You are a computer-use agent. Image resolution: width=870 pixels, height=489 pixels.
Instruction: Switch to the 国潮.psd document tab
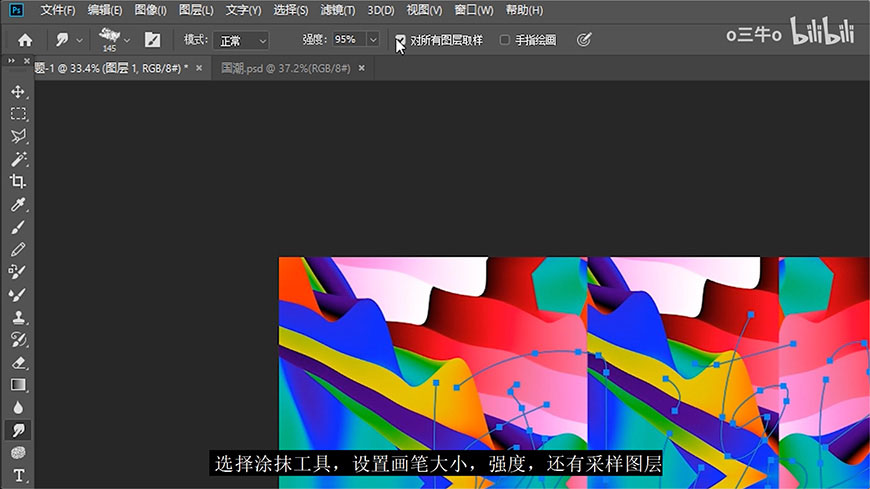click(x=279, y=68)
